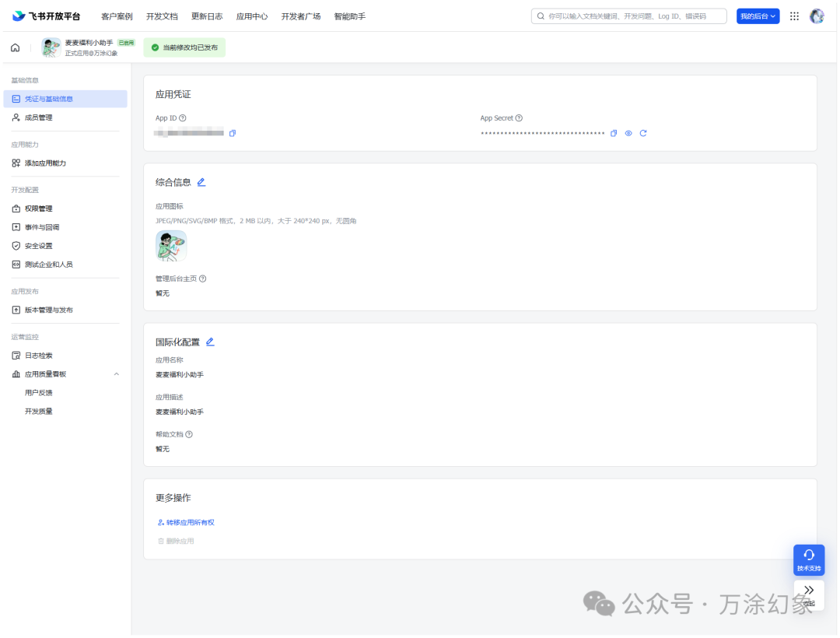The height and width of the screenshot is (638, 840).
Task: Click the 转移应用所有权 link
Action: click(x=187, y=522)
